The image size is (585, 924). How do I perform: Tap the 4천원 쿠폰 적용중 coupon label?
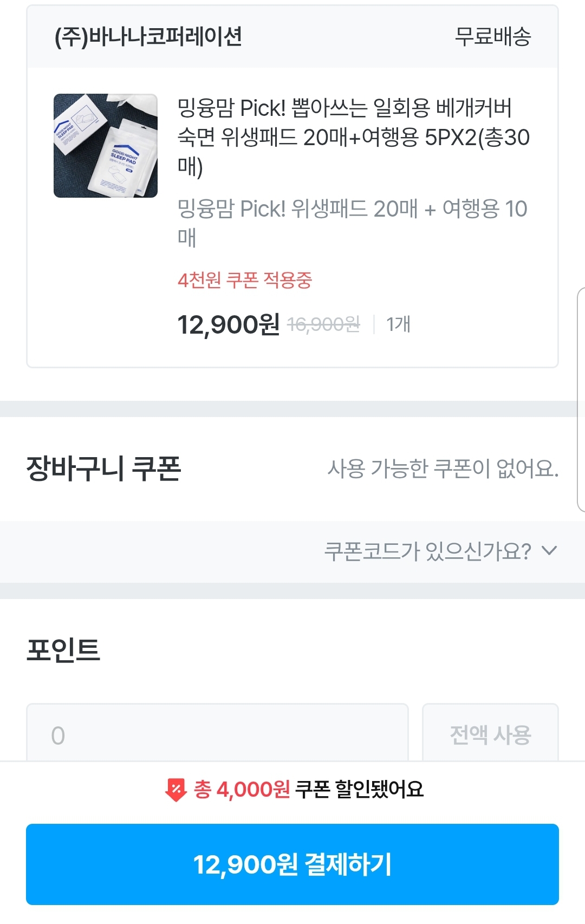245,280
